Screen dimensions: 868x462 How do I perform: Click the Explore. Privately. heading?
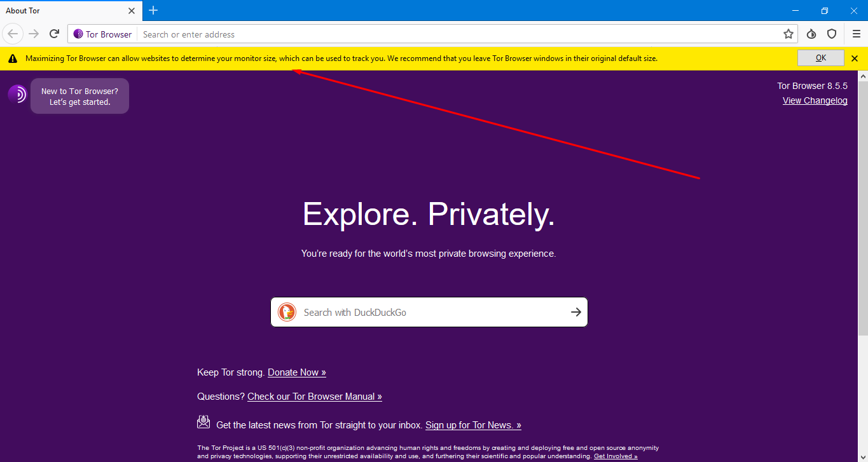429,214
